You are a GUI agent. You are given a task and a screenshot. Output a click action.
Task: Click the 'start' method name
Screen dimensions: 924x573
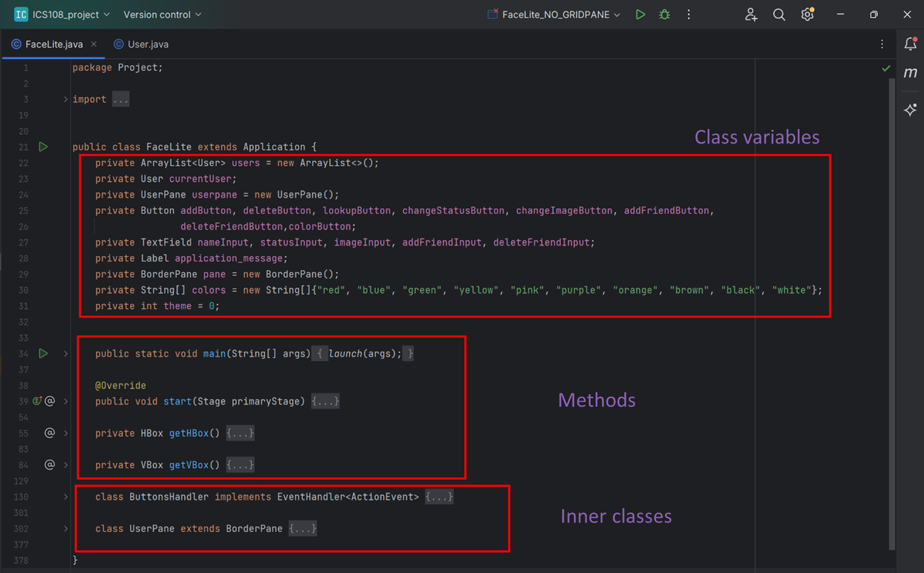pos(178,401)
